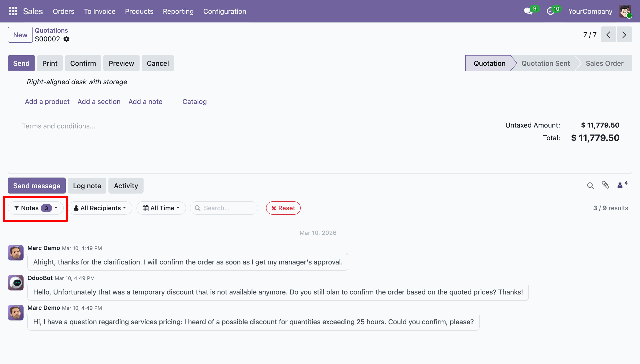Image resolution: width=640 pixels, height=364 pixels.
Task: Open the apps grid menu icon
Action: pyautogui.click(x=13, y=11)
